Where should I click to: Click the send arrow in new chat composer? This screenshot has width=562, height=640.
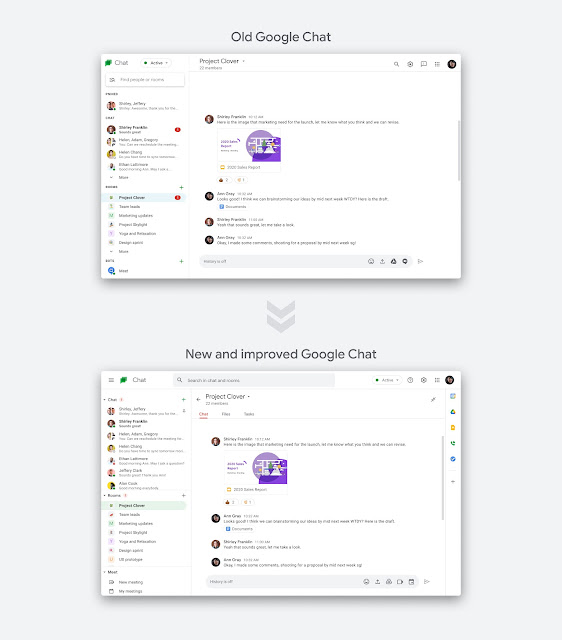[x=427, y=582]
